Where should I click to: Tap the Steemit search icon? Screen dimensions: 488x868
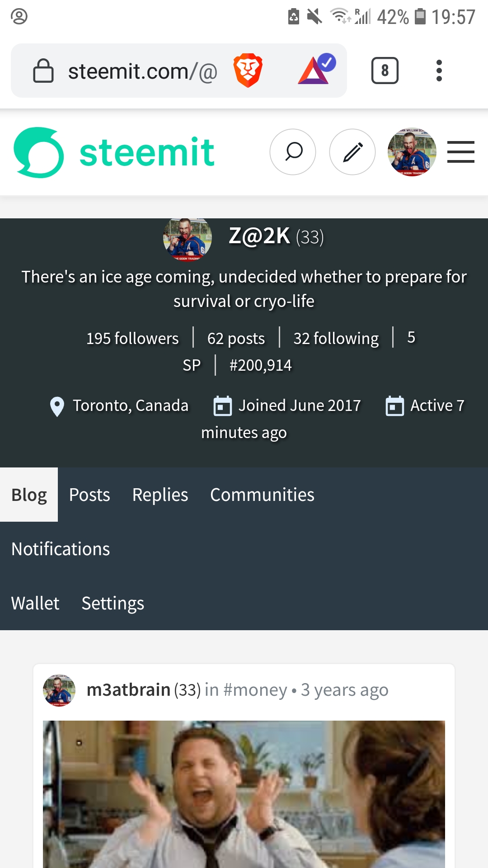tap(293, 152)
